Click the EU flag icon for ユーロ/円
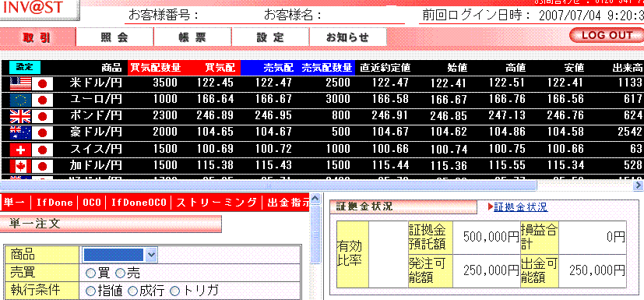The height and width of the screenshot is (300, 644). click(20, 100)
